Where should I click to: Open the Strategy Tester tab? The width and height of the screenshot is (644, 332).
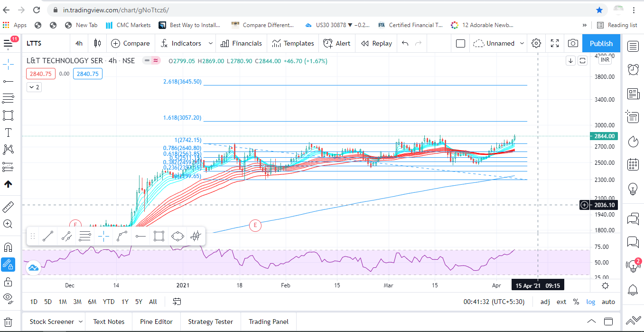210,322
